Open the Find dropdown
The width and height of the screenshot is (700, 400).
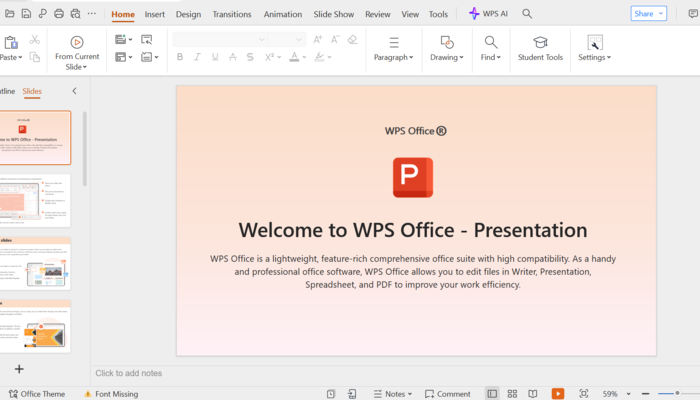pyautogui.click(x=491, y=49)
